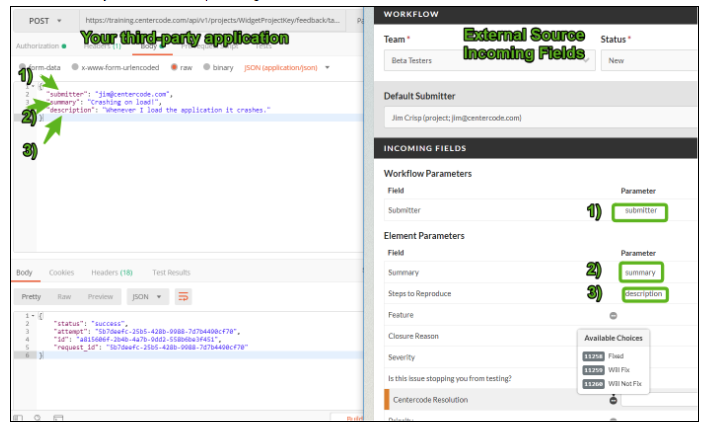Click the 11259 Will Fix choice
707x424 pixels.
(606, 370)
